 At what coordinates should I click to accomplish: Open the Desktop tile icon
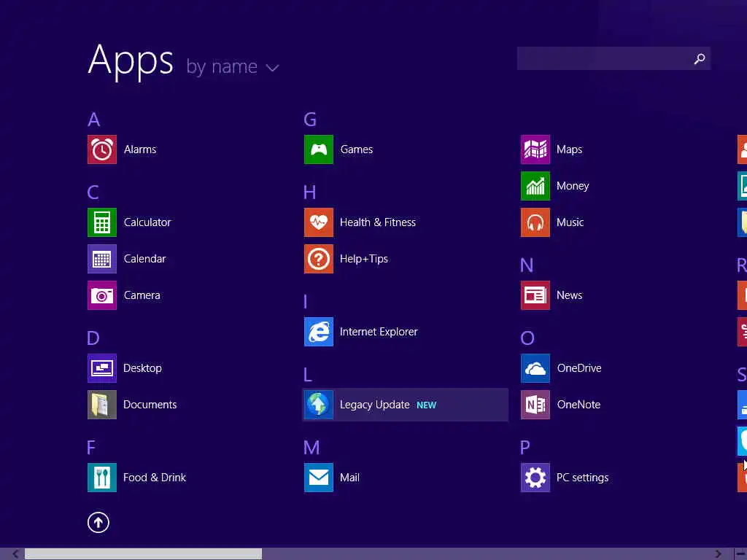[x=102, y=368]
